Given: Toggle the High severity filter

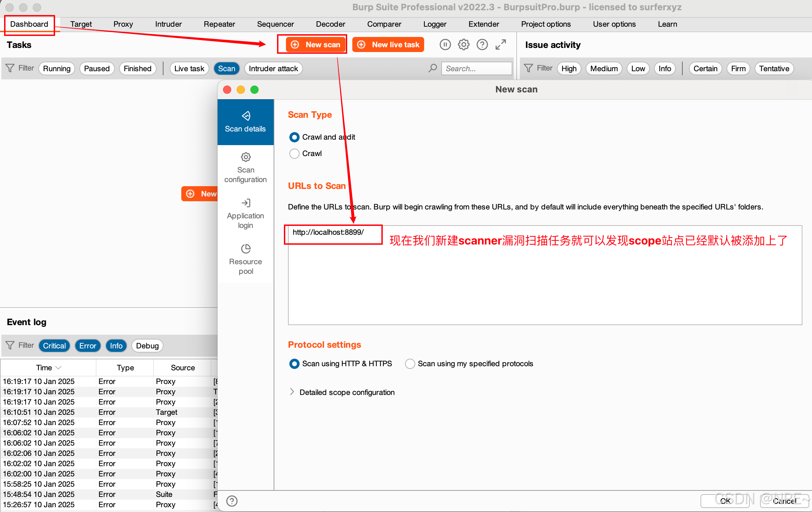Looking at the screenshot, I should point(568,68).
